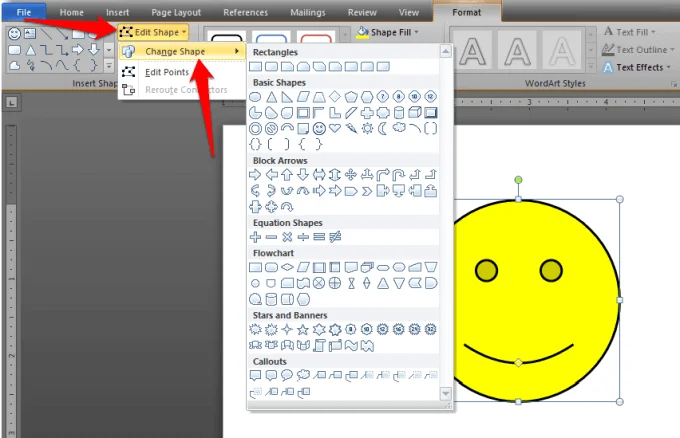Open the Edit Shape dropdown

coord(153,32)
